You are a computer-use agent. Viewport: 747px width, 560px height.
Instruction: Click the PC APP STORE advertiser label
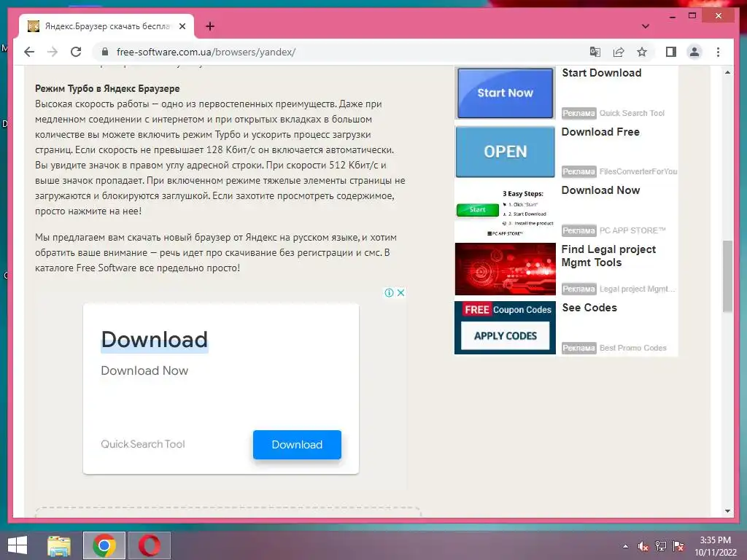(632, 230)
